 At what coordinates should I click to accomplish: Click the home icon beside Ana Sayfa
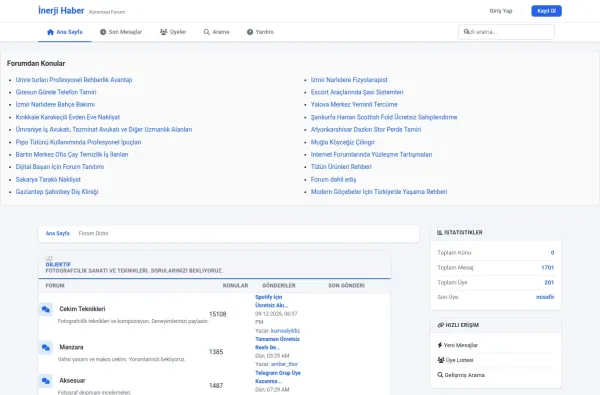(x=50, y=32)
